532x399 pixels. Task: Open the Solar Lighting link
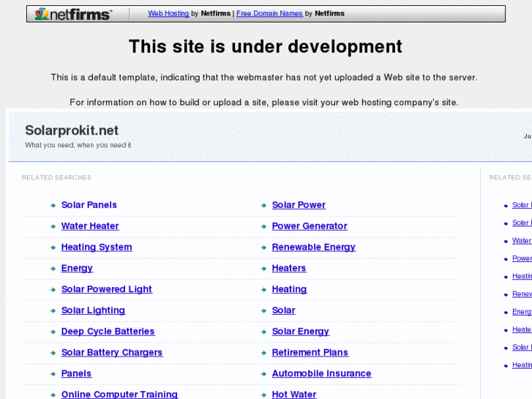[94, 310]
